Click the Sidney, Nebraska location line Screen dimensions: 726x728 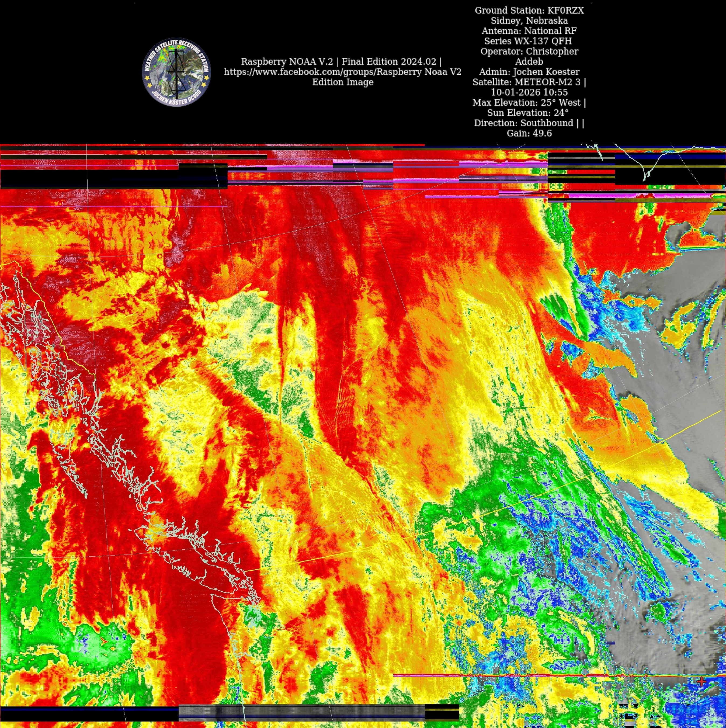point(529,21)
